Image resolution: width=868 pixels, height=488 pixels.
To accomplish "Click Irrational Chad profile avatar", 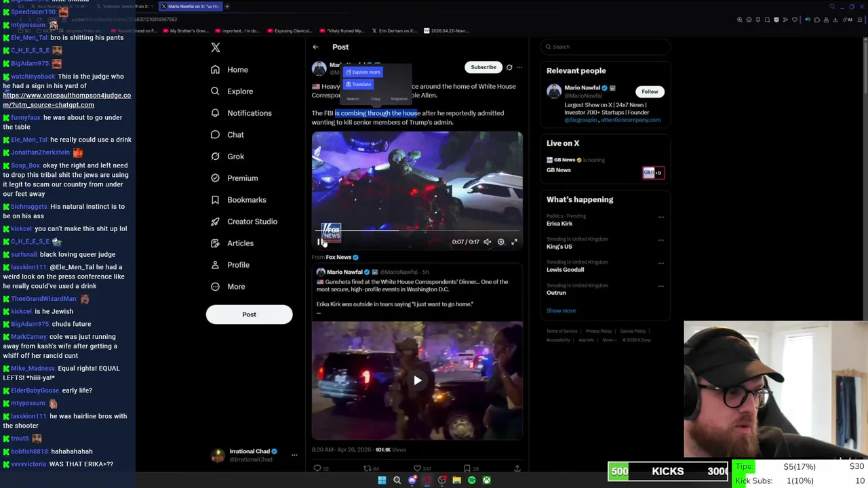I will [218, 455].
